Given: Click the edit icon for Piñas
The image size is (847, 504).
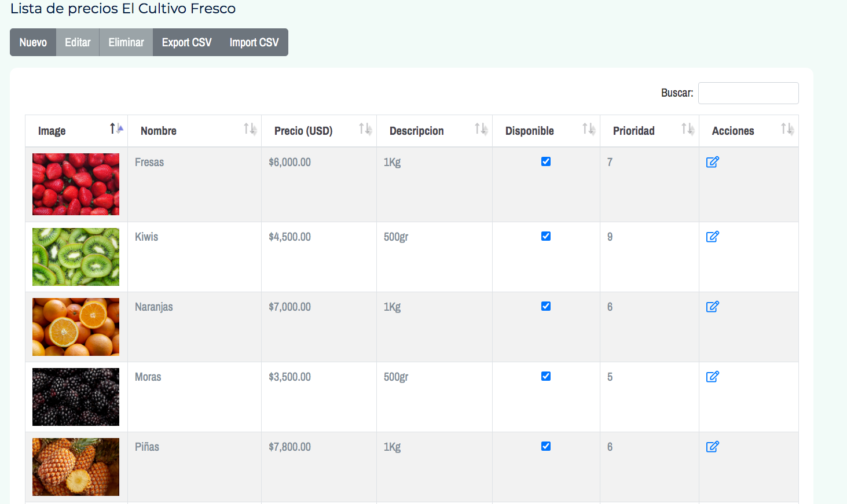Looking at the screenshot, I should pyautogui.click(x=712, y=447).
